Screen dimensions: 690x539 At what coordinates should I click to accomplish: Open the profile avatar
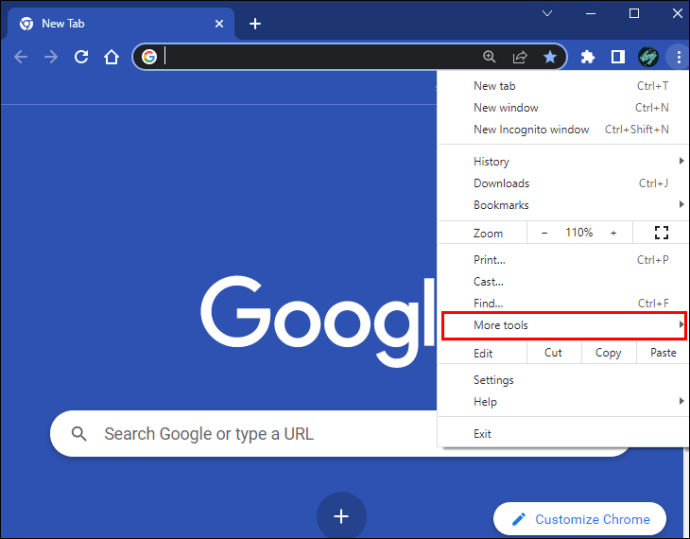pyautogui.click(x=648, y=57)
